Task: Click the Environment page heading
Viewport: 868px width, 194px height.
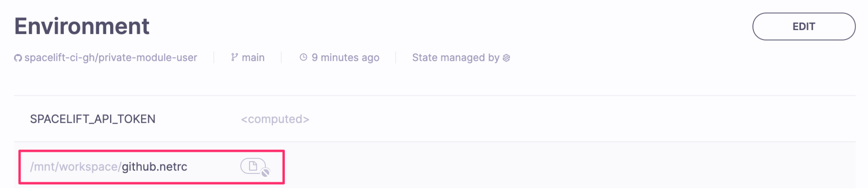Action: (82, 26)
